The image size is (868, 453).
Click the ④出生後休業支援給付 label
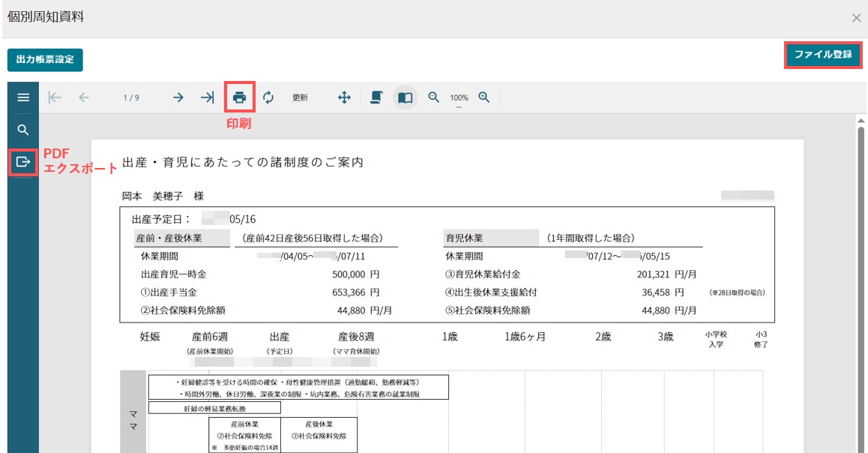(x=491, y=292)
